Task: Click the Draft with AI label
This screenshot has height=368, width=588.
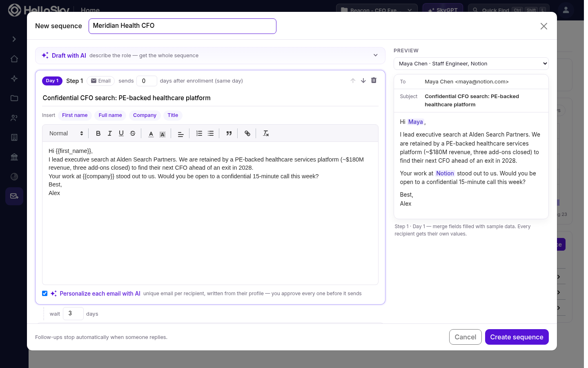Action: pyautogui.click(x=69, y=56)
